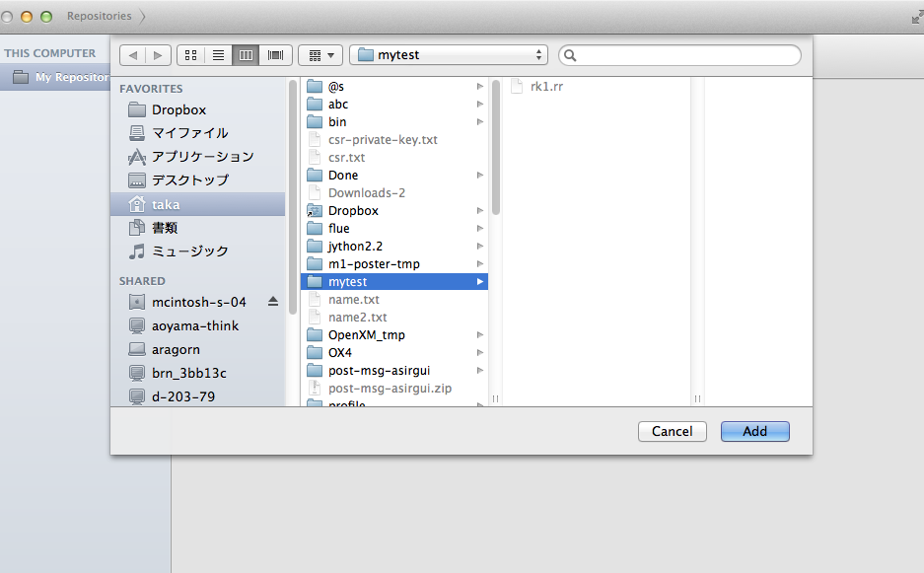The image size is (924, 573).
Task: Select the flue folder
Action: point(393,228)
